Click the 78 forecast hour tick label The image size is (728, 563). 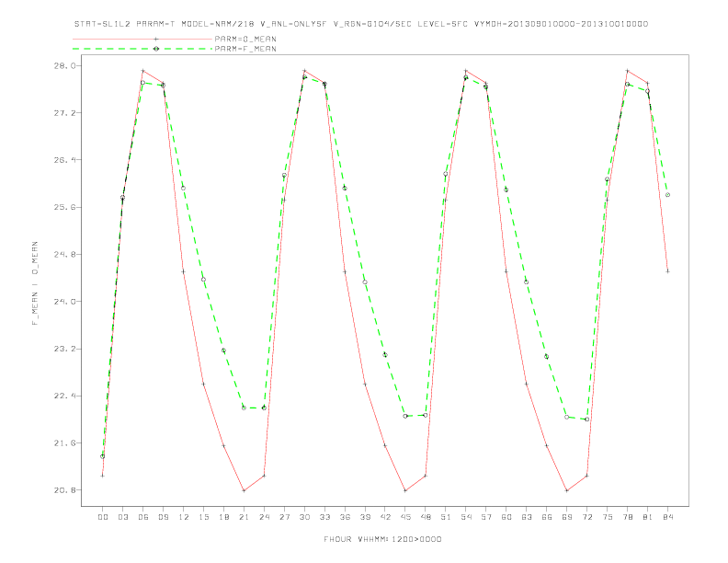tap(628, 517)
